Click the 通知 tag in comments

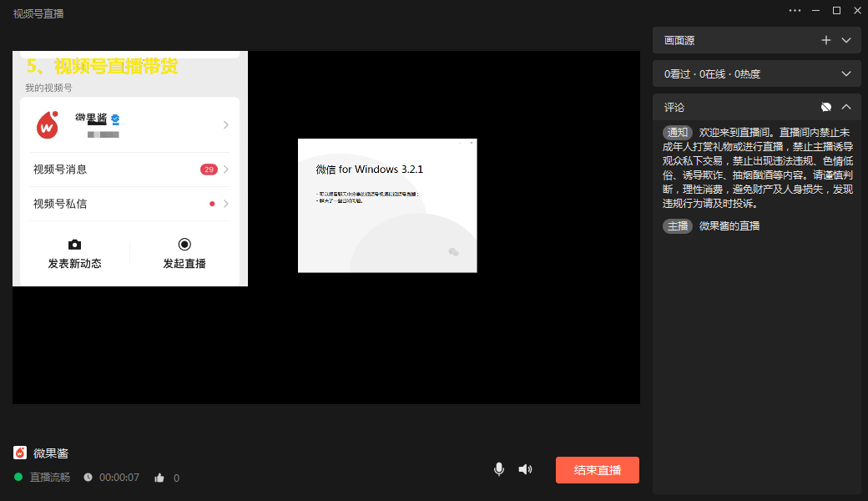678,132
